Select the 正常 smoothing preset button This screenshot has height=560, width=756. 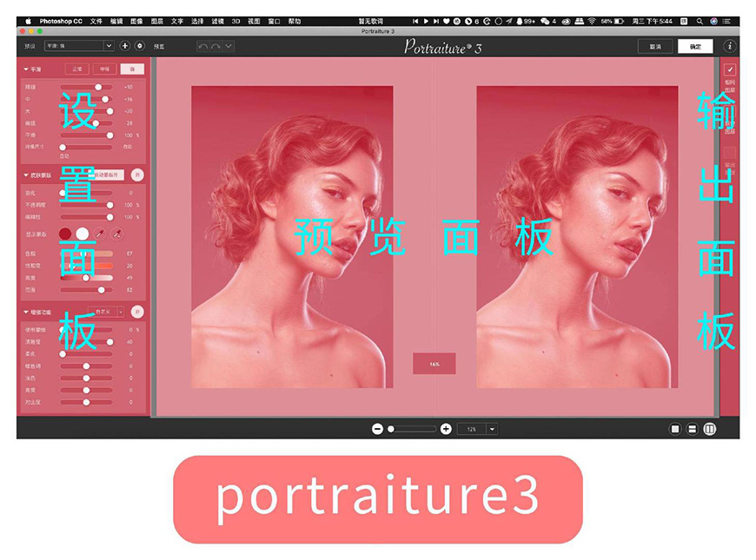[76, 69]
